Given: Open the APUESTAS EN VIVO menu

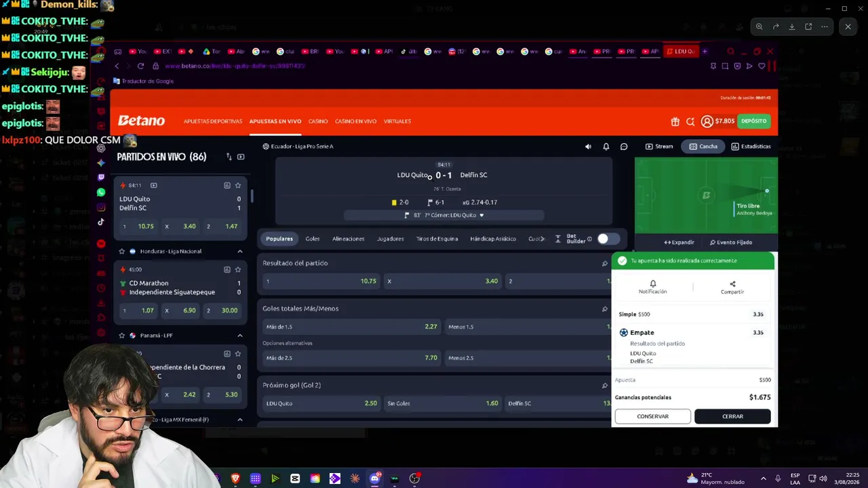Looking at the screenshot, I should tap(275, 121).
